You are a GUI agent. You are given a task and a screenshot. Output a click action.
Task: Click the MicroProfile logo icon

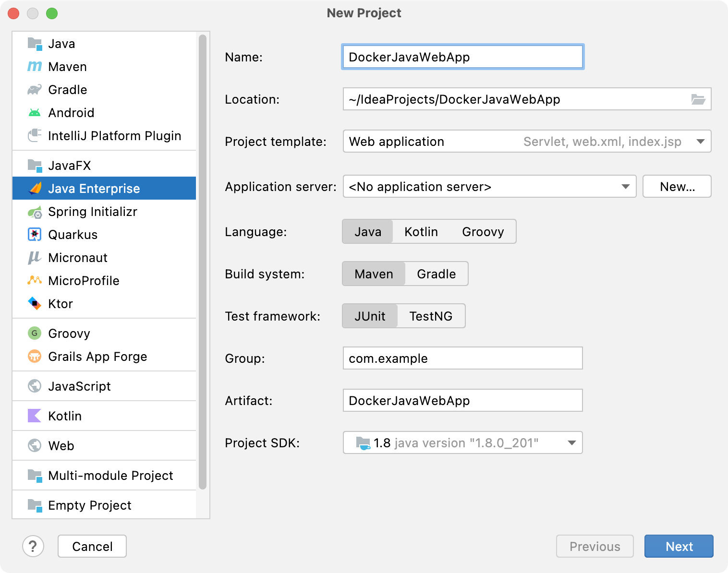click(x=35, y=280)
